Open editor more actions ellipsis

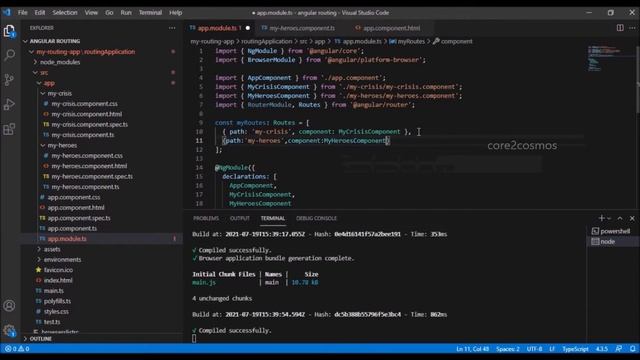tap(632, 28)
